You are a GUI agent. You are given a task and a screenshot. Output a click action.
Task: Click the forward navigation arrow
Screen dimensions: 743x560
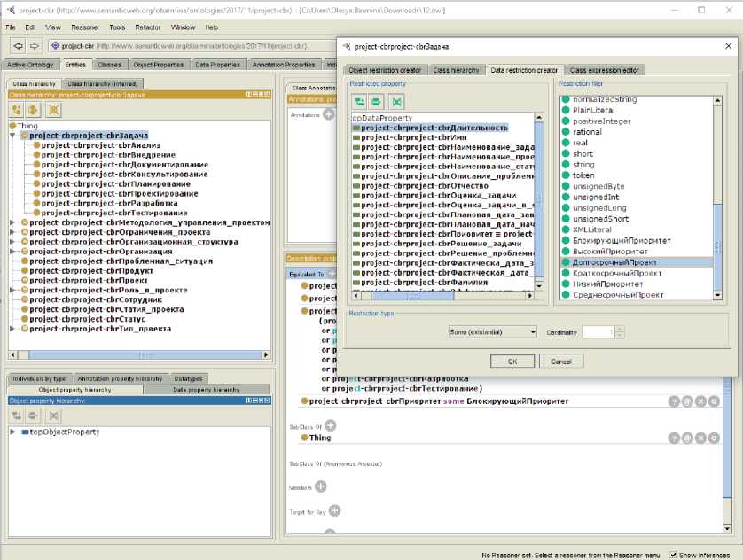pos(34,46)
